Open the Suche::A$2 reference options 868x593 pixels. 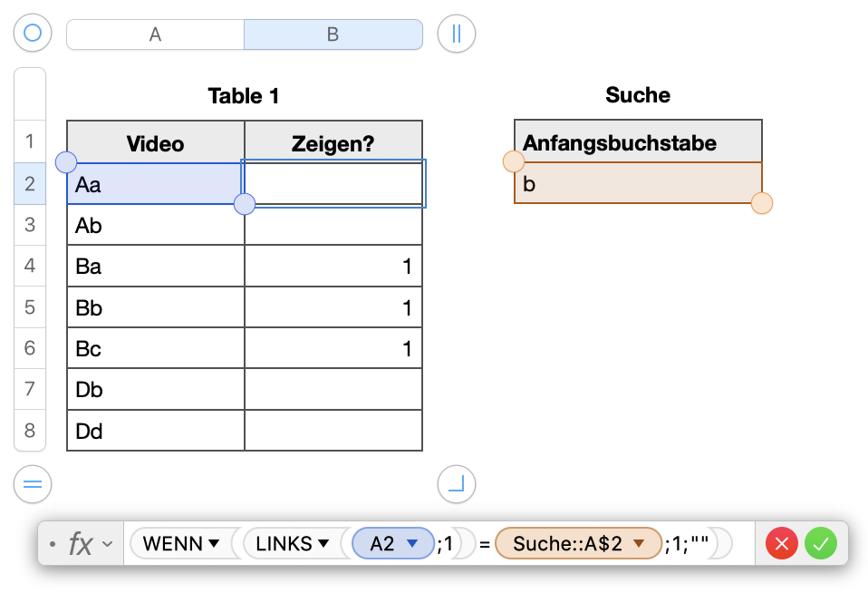(x=639, y=544)
